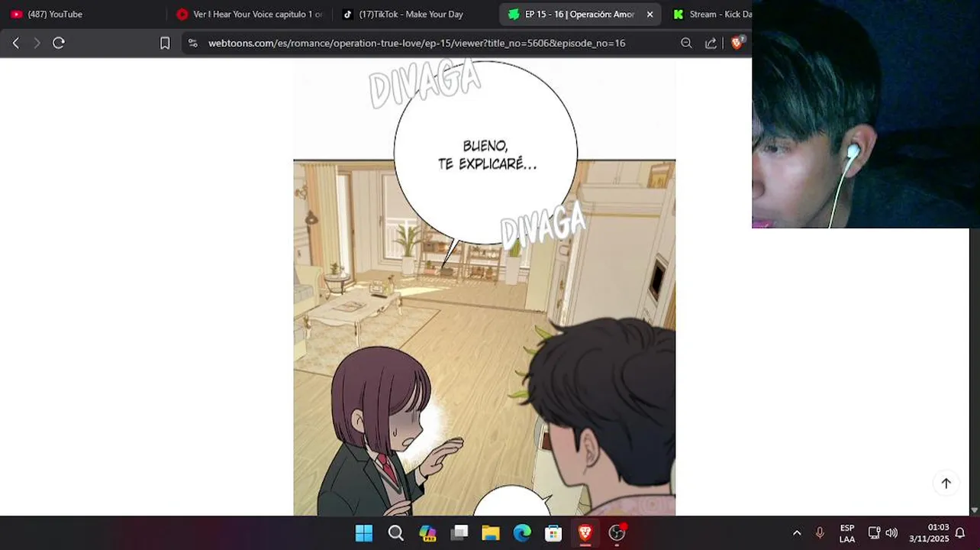980x550 pixels.
Task: Click the Brave browser taskbar icon
Action: click(x=585, y=533)
